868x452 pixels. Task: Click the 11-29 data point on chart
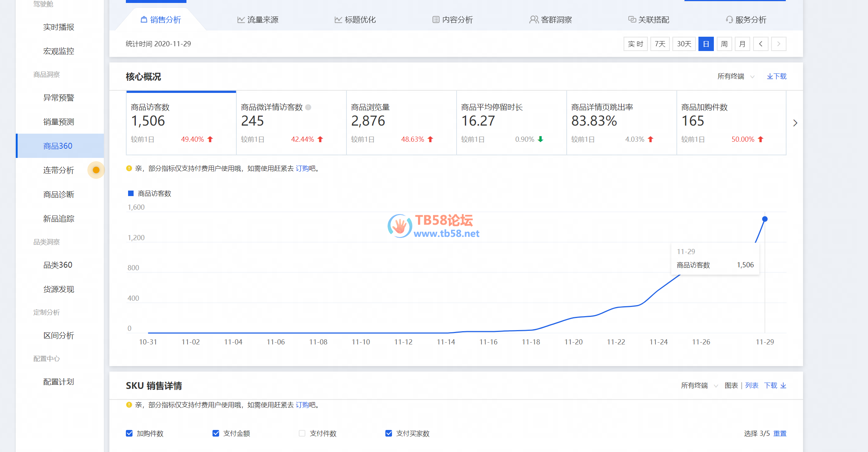765,219
